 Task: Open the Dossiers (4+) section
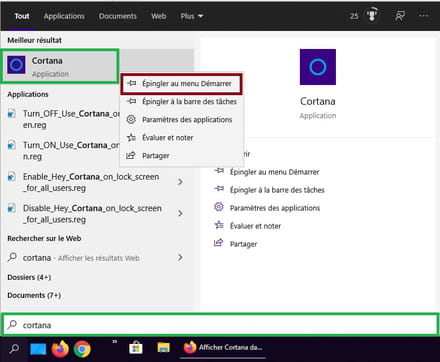[x=29, y=277]
